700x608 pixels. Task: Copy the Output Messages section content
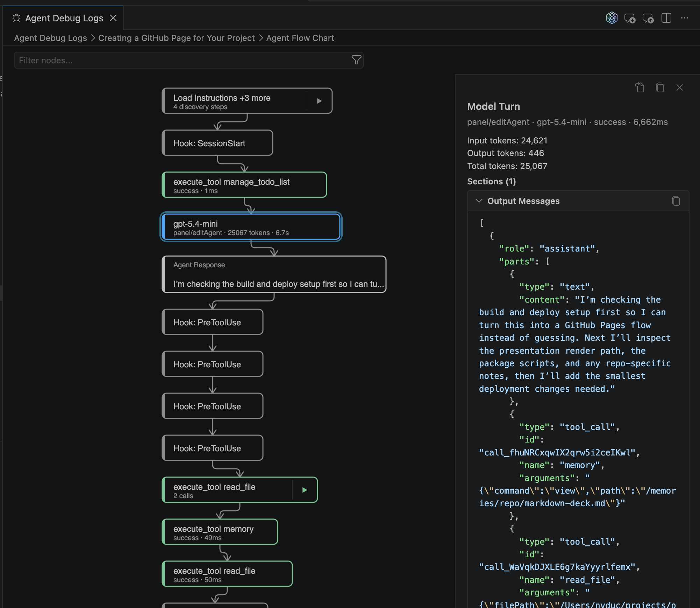pos(676,201)
